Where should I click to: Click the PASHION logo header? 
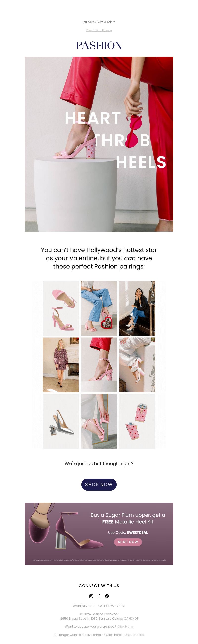[x=99, y=45]
